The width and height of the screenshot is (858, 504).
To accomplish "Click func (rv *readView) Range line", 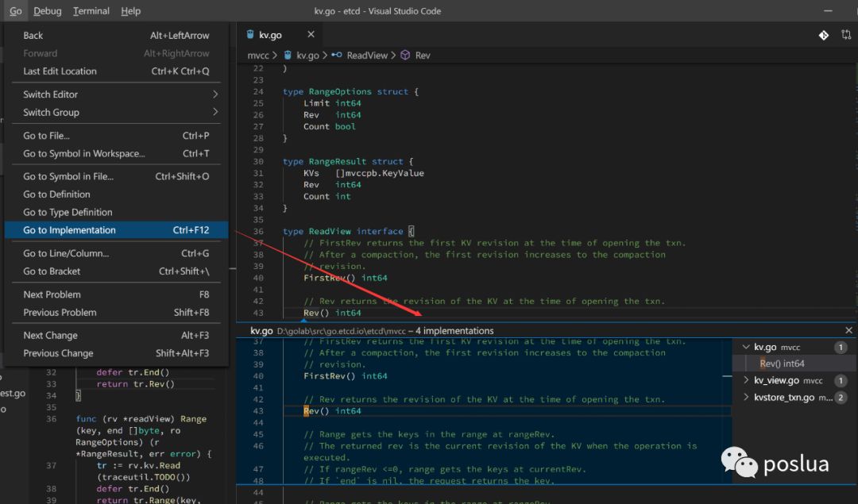I will pyautogui.click(x=141, y=419).
